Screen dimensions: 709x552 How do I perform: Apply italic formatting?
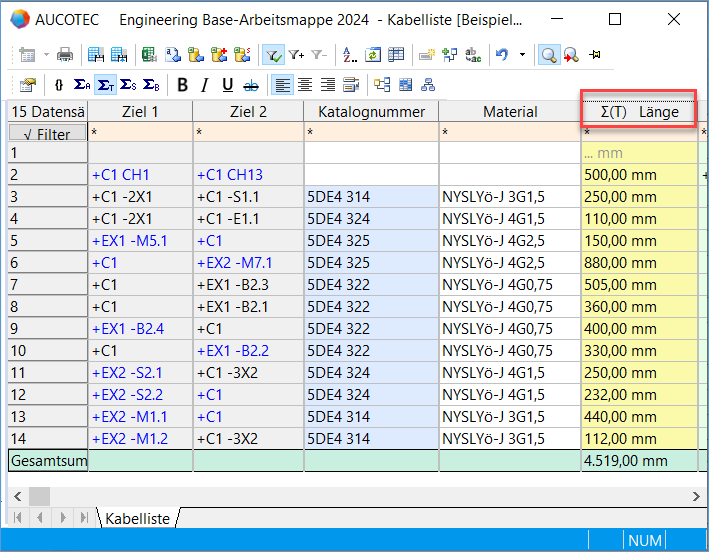coord(205,85)
